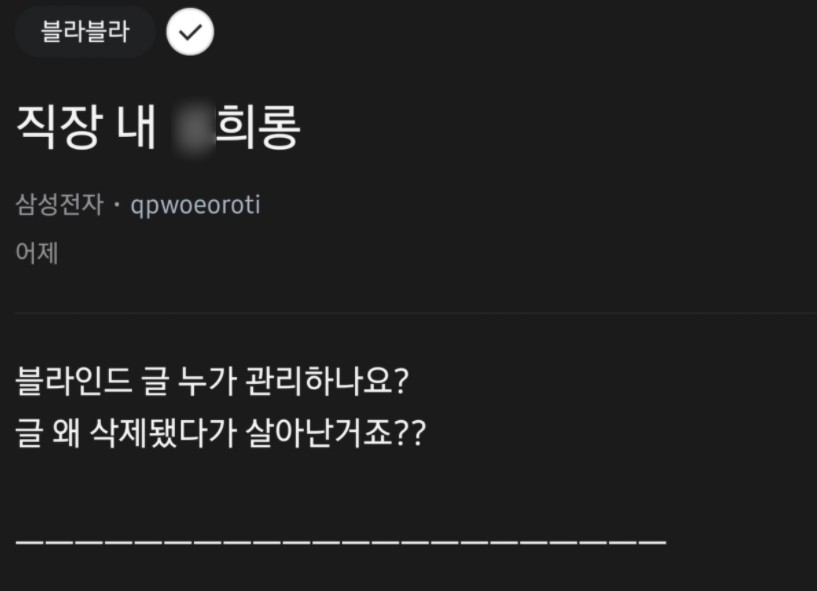
Task: Select the post title 직장 내 희롱
Action: (158, 128)
